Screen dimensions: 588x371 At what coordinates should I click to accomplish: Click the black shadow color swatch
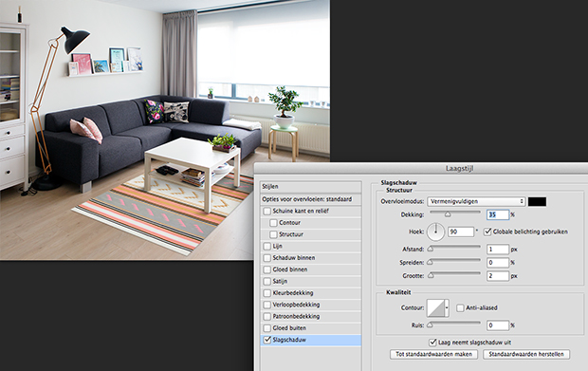coord(537,201)
